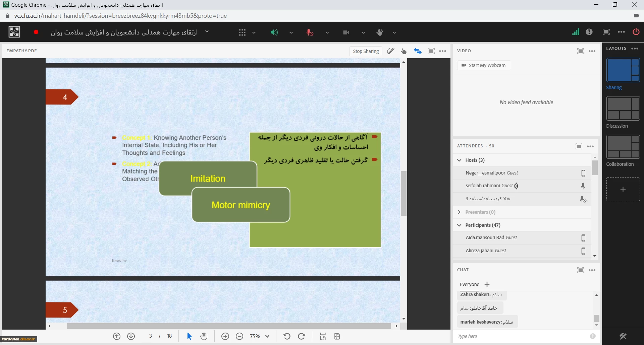Viewport: 644px width, 345px height.
Task: Switch to the Discussion layout
Action: pos(623,109)
